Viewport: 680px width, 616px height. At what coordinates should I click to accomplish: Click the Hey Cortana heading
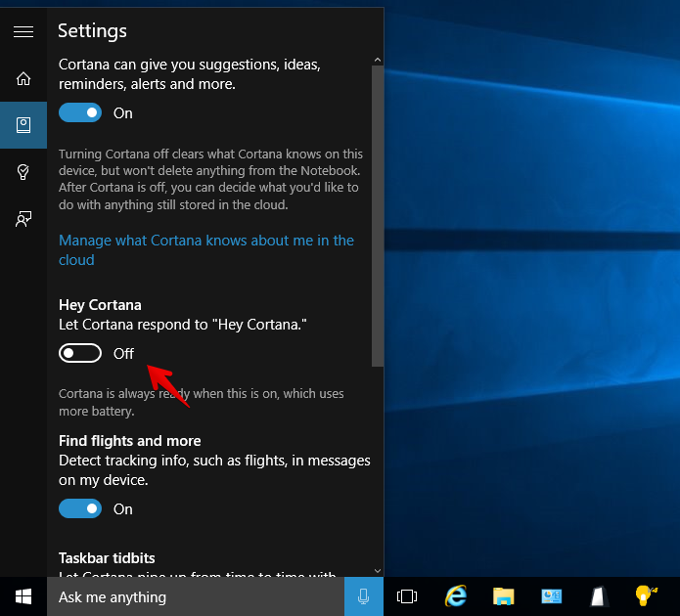coord(100,305)
